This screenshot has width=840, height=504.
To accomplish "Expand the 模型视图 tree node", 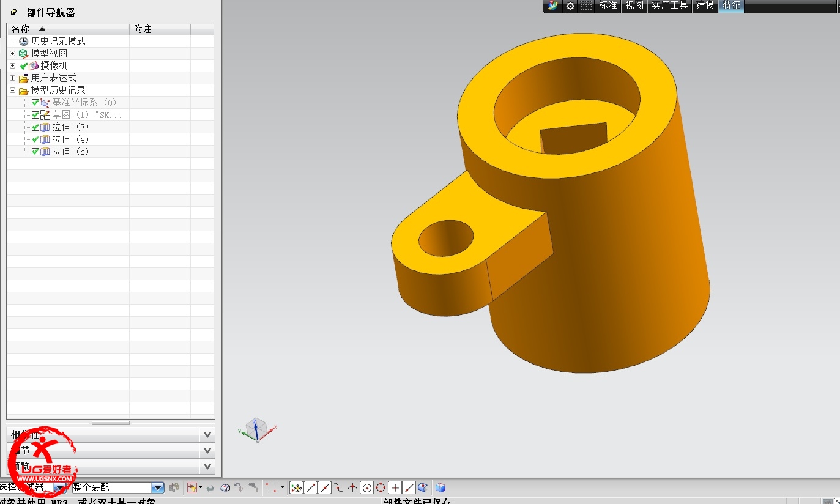I will pos(12,53).
